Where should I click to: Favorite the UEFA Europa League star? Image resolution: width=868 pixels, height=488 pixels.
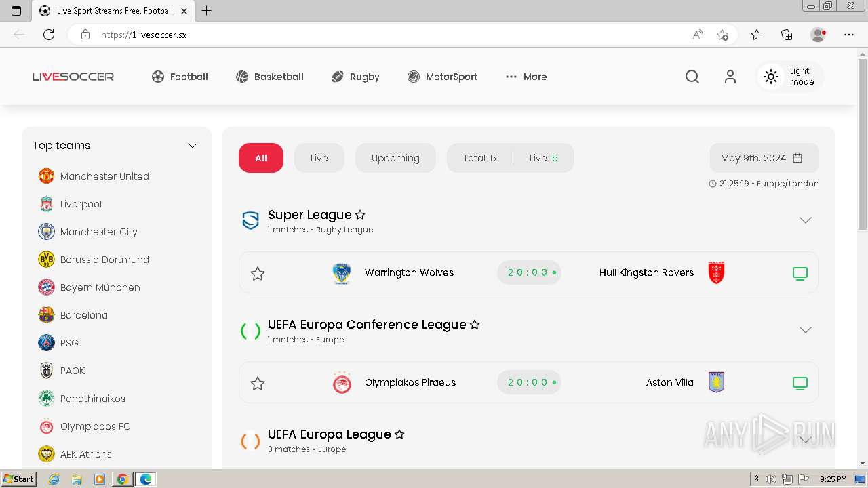pyautogui.click(x=399, y=434)
